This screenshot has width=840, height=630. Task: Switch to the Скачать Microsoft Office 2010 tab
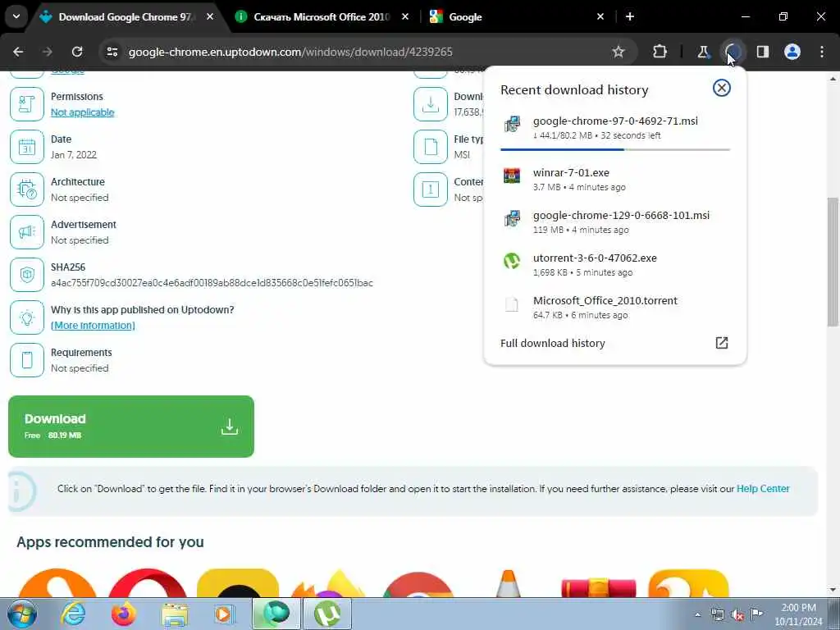tap(322, 17)
